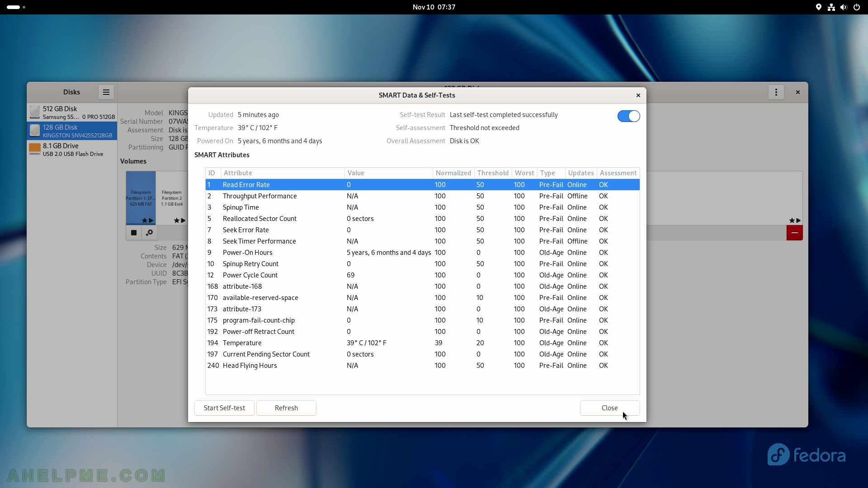
Task: Select the Head Flying Hours row
Action: pyautogui.click(x=422, y=366)
